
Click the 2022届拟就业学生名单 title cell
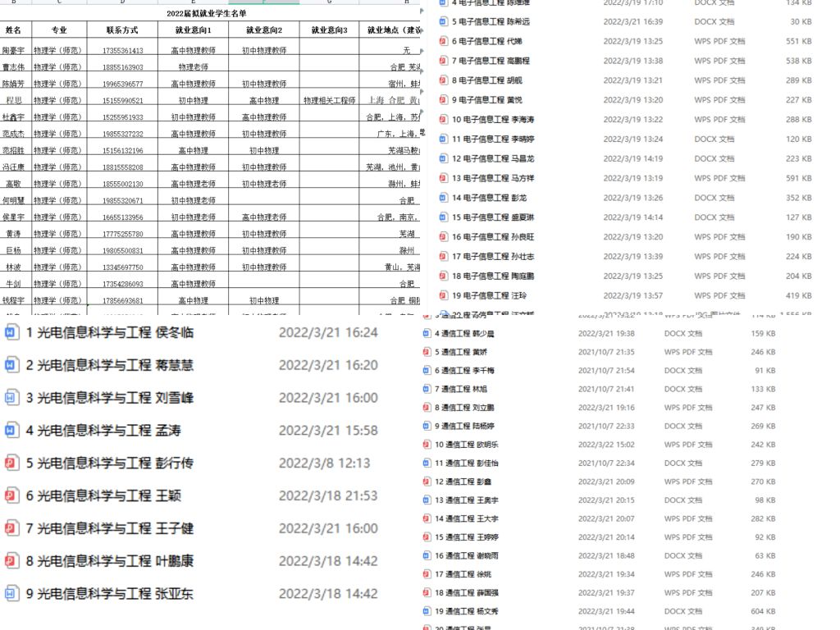[x=206, y=13]
